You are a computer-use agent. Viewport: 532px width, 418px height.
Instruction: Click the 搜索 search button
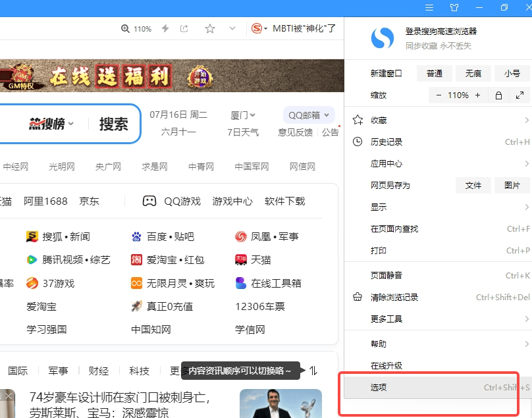coord(114,124)
